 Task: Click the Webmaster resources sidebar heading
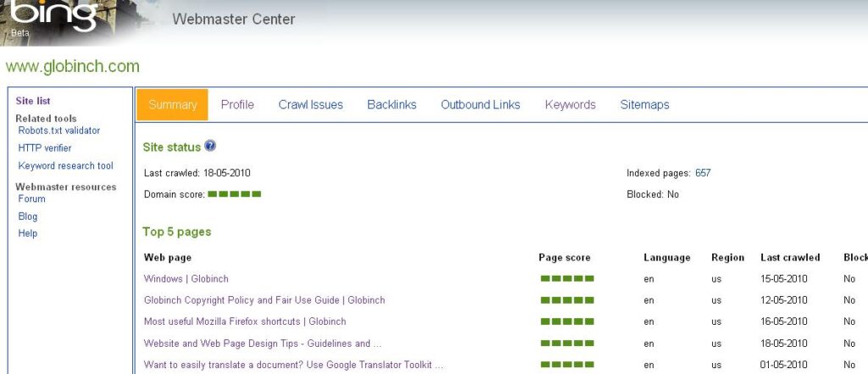66,187
